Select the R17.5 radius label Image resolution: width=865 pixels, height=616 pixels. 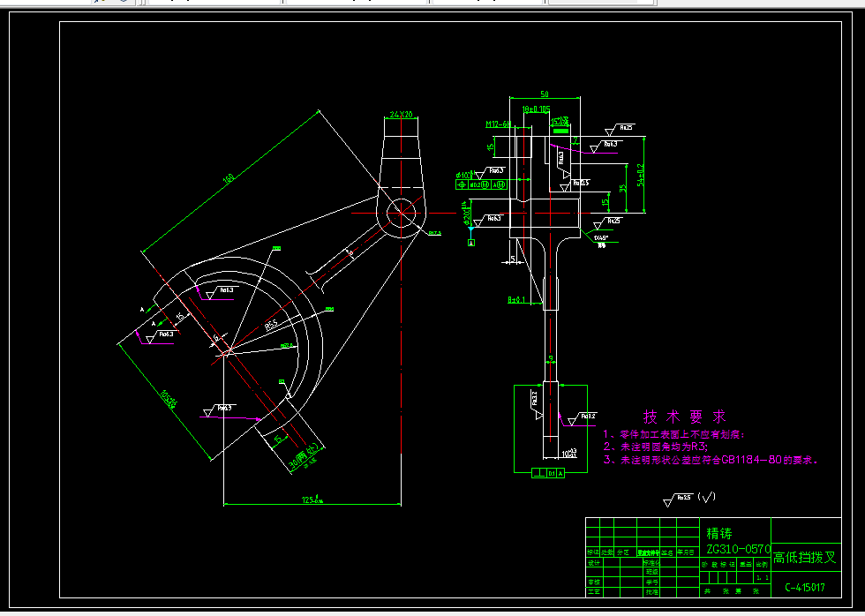pos(434,233)
